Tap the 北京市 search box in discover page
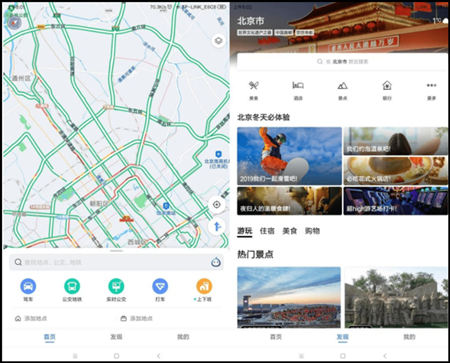The height and width of the screenshot is (363, 450). tap(342, 62)
